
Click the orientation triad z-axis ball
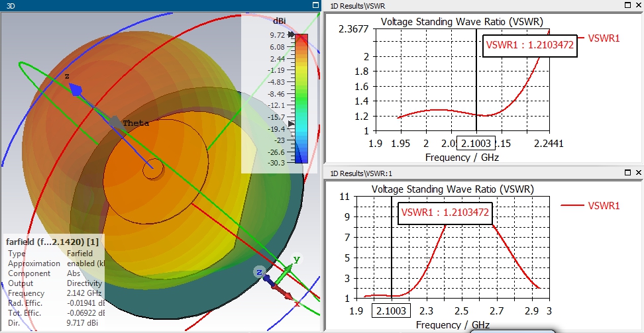coord(259,272)
